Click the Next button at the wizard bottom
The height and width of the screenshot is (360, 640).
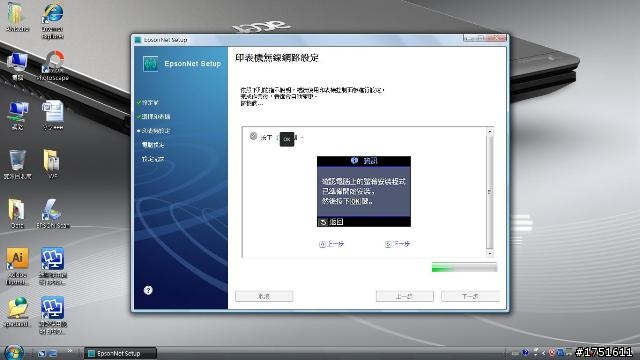pos(470,296)
